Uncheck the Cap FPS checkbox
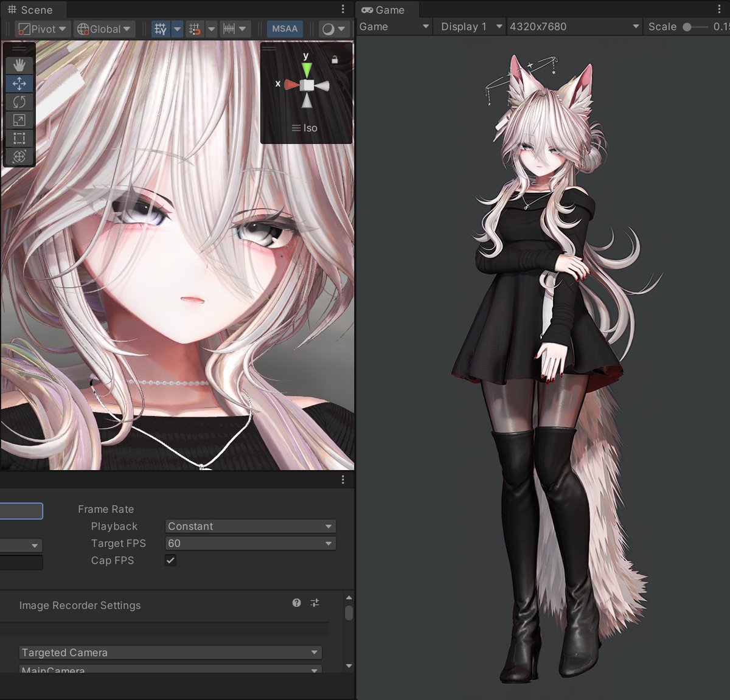 (x=170, y=560)
